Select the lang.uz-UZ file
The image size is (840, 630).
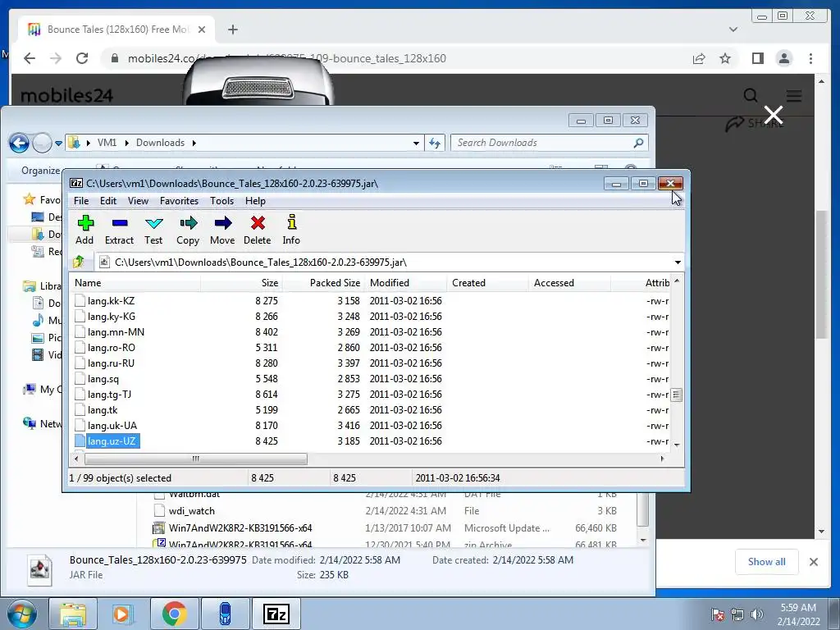112,441
